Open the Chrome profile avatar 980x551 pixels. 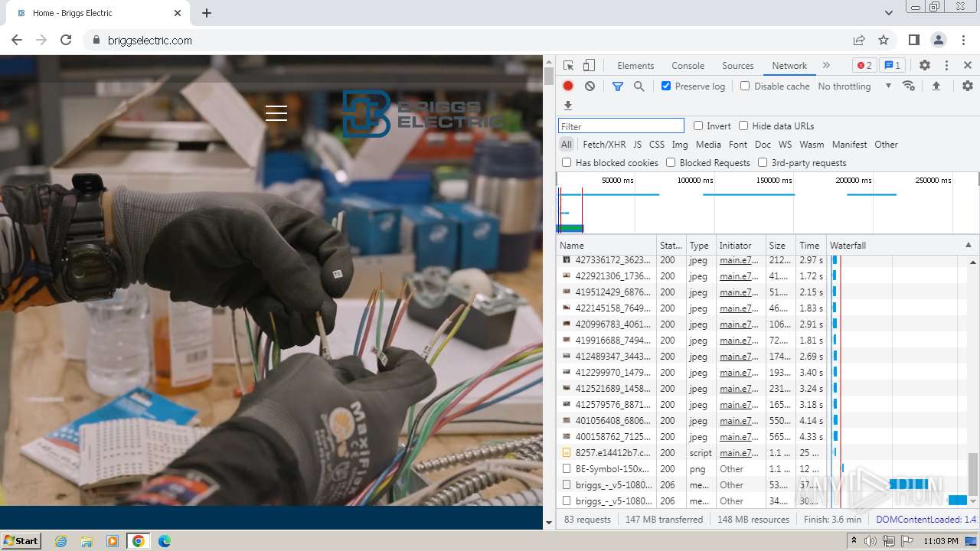[939, 40]
